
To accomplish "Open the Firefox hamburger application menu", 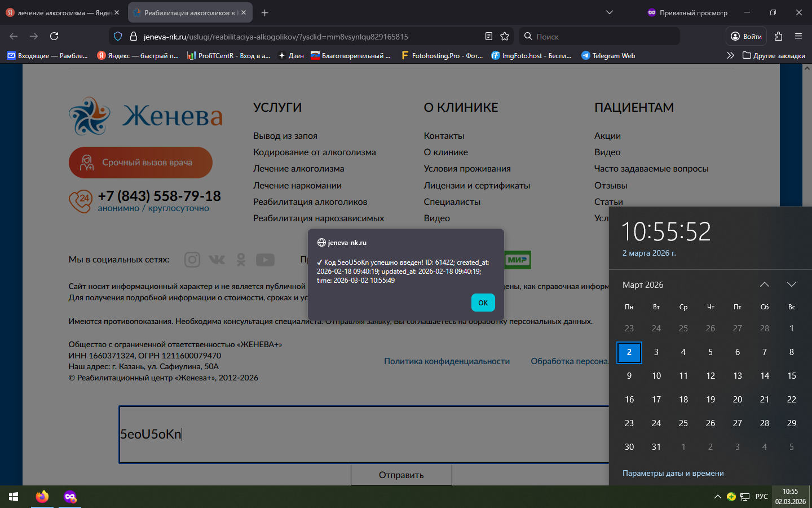I will coord(798,36).
